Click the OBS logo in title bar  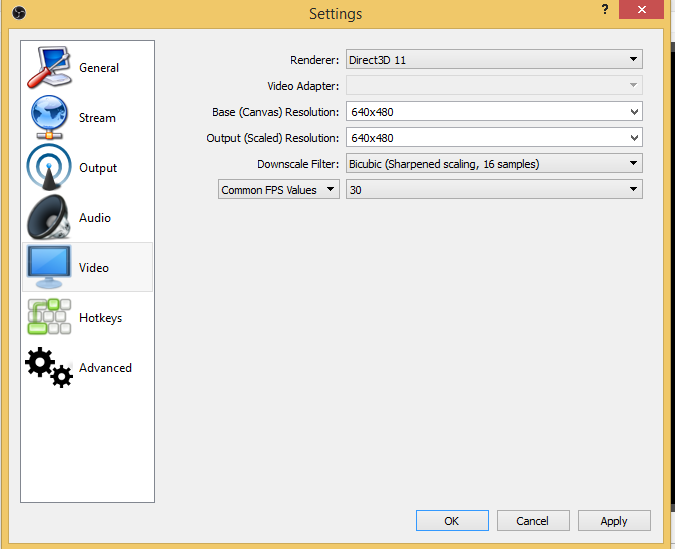20,13
